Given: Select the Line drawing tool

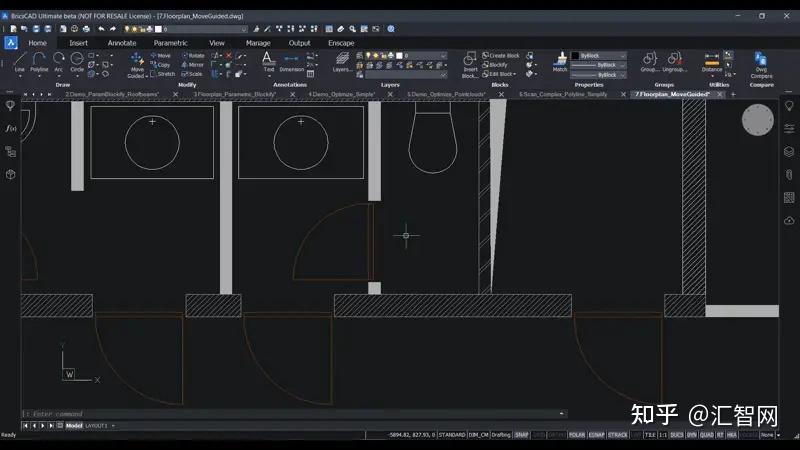Looking at the screenshot, I should point(20,62).
